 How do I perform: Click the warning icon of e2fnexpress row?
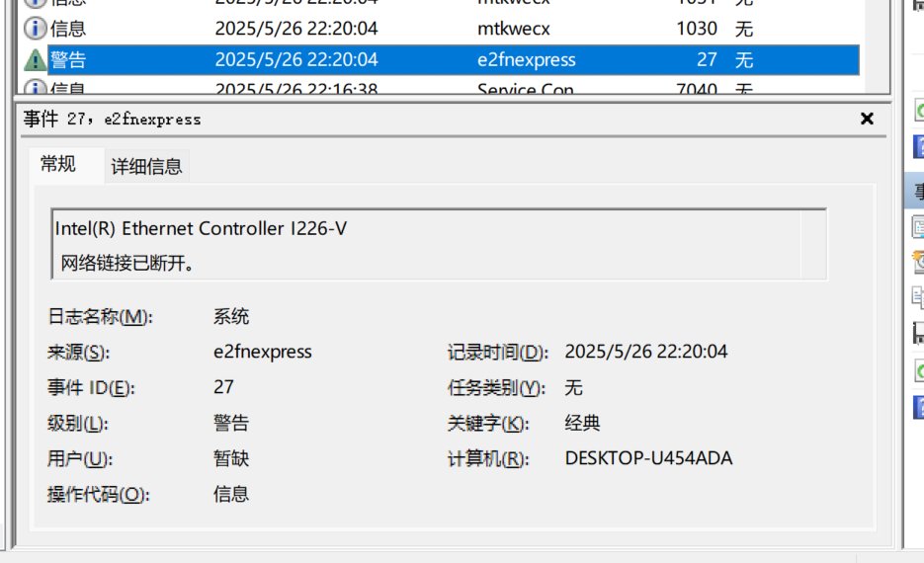tap(35, 59)
